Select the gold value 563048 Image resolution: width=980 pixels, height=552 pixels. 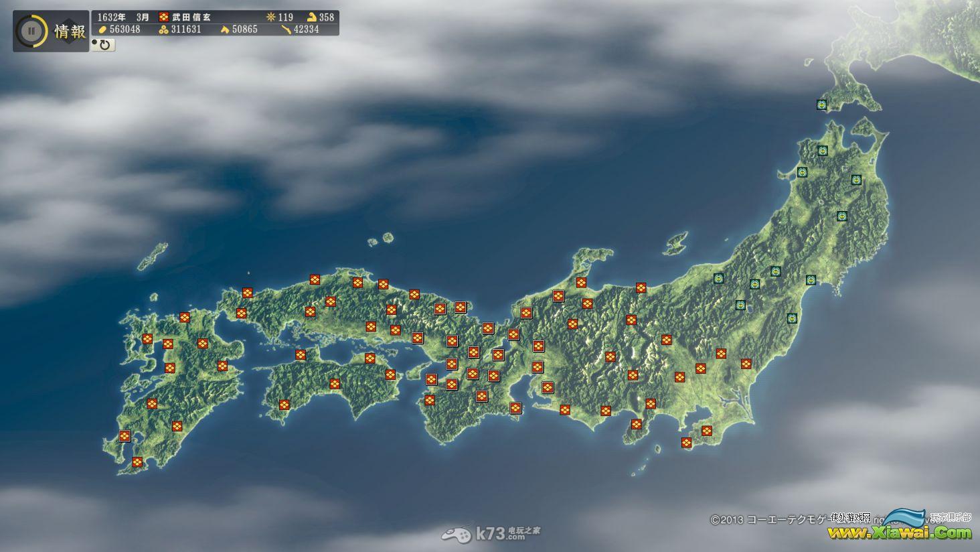point(125,29)
